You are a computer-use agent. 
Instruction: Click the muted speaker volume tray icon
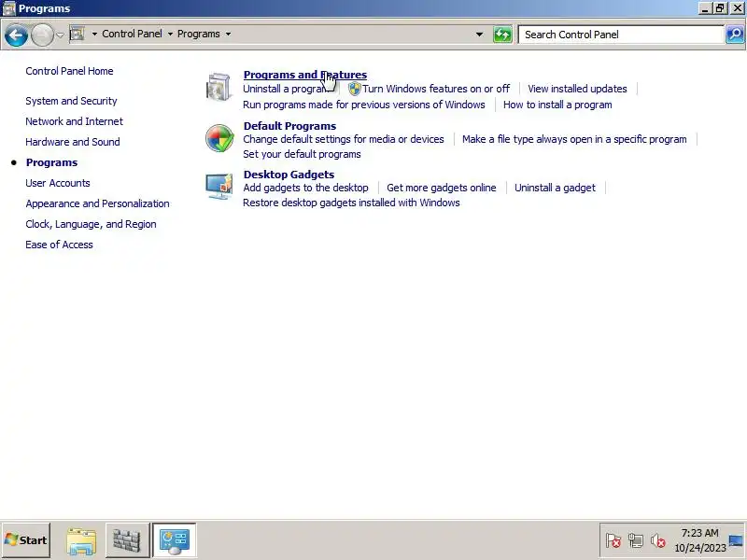[x=658, y=541]
